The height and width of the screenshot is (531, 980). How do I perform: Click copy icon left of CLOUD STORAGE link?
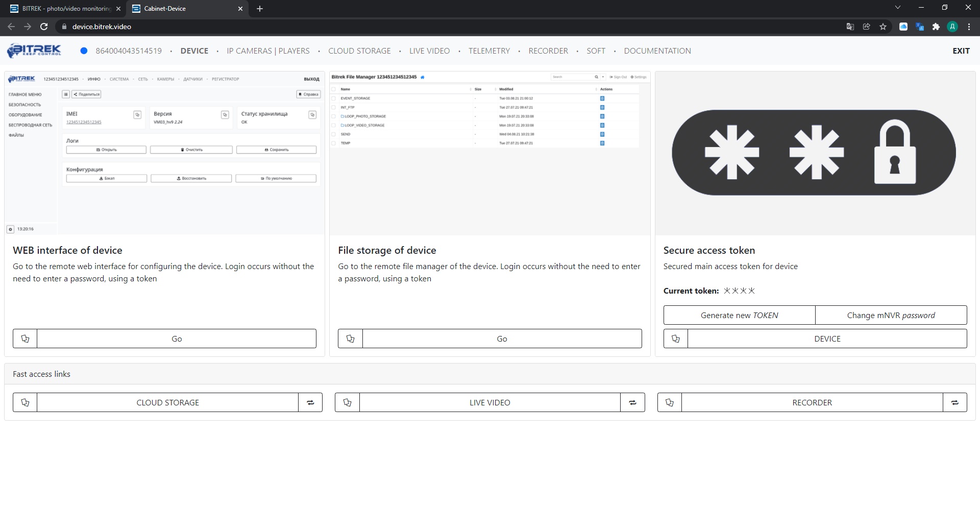tap(25, 402)
